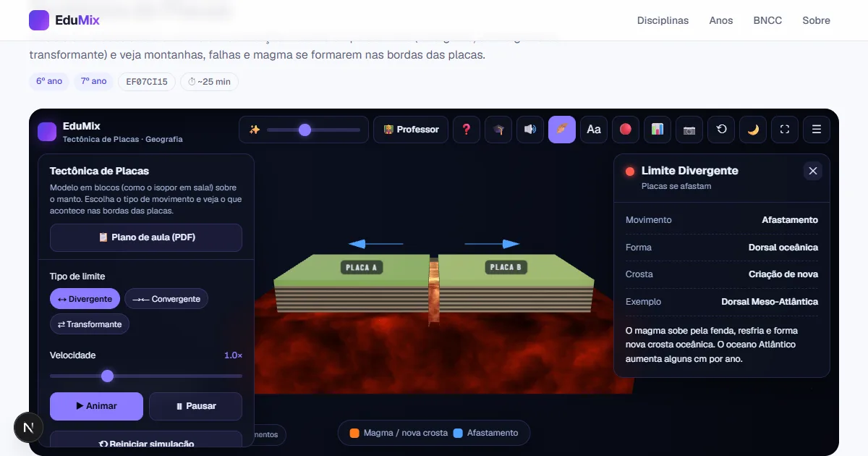Open the Disciplinas navigation item
The width and height of the screenshot is (868, 456).
pyautogui.click(x=663, y=20)
